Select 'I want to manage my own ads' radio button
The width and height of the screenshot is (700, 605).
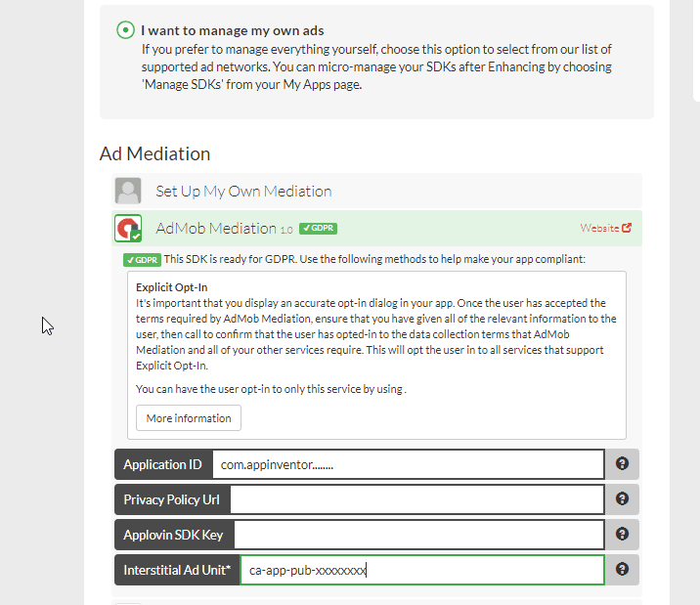[x=125, y=30]
